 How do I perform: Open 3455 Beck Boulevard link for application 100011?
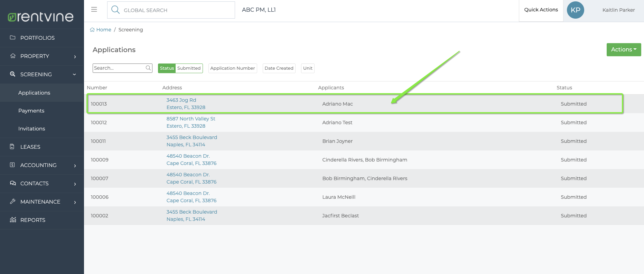pyautogui.click(x=192, y=137)
